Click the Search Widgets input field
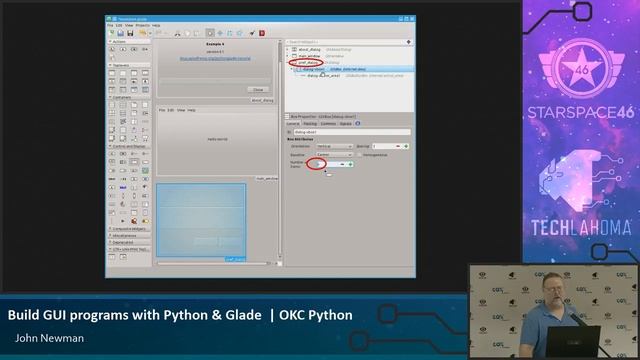The width and height of the screenshot is (640, 360). click(x=345, y=42)
